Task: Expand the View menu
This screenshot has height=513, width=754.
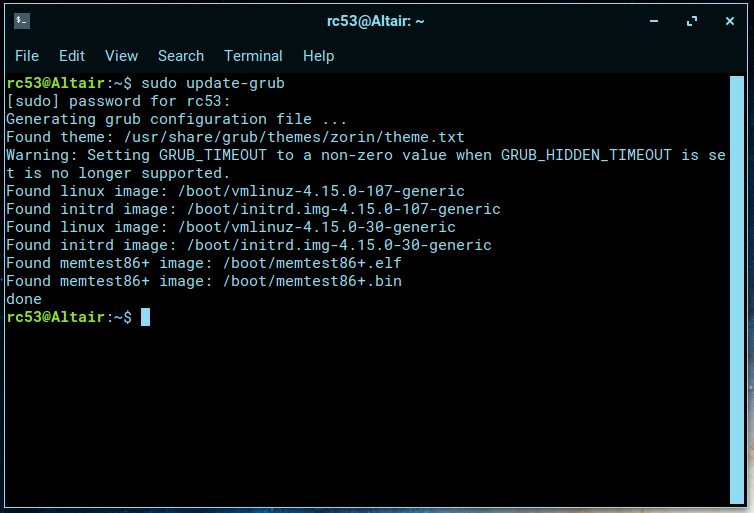Action: point(121,56)
